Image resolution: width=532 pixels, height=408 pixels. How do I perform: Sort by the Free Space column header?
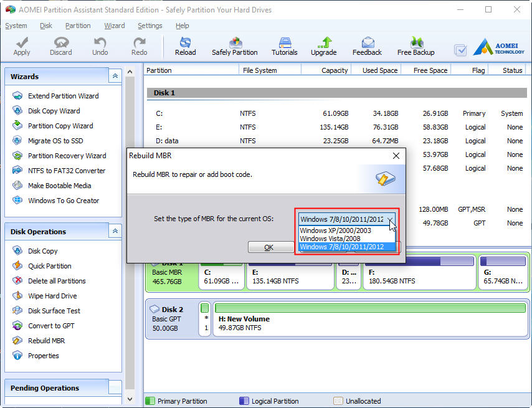[426, 70]
